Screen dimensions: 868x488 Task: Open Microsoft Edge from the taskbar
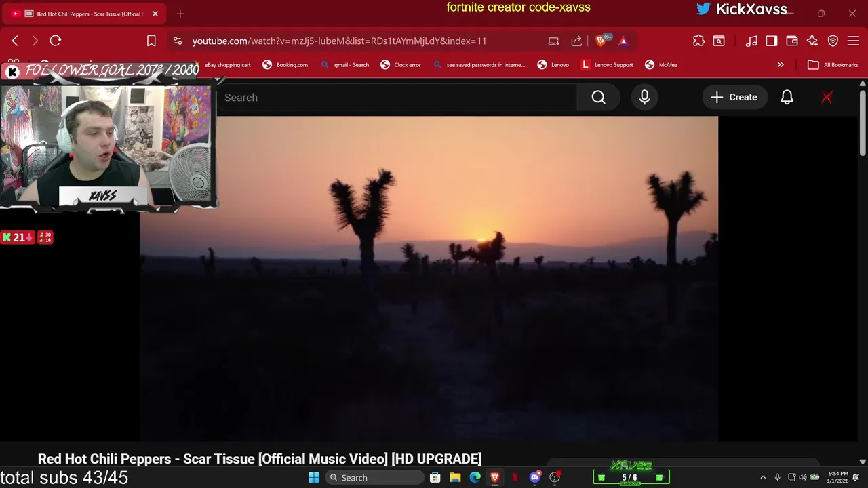[475, 478]
